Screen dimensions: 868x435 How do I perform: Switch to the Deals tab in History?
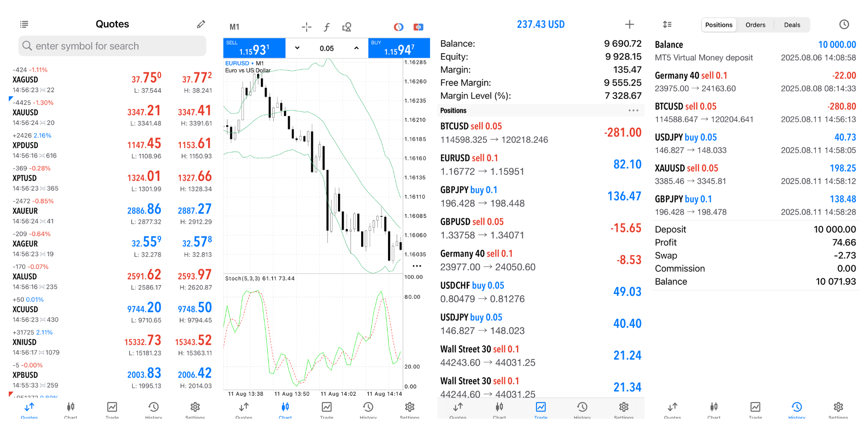792,25
